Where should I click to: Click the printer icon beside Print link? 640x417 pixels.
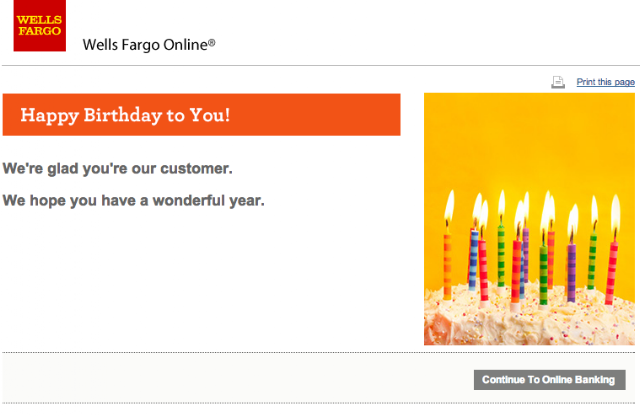click(x=558, y=82)
